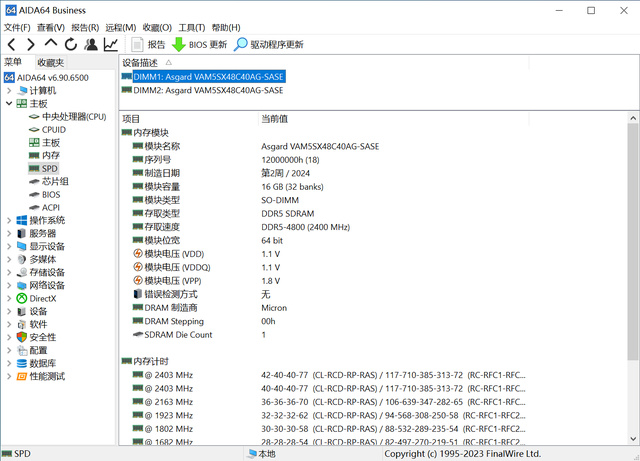Click the 设备 devices icon
The height and width of the screenshot is (461, 640).
tap(22, 312)
